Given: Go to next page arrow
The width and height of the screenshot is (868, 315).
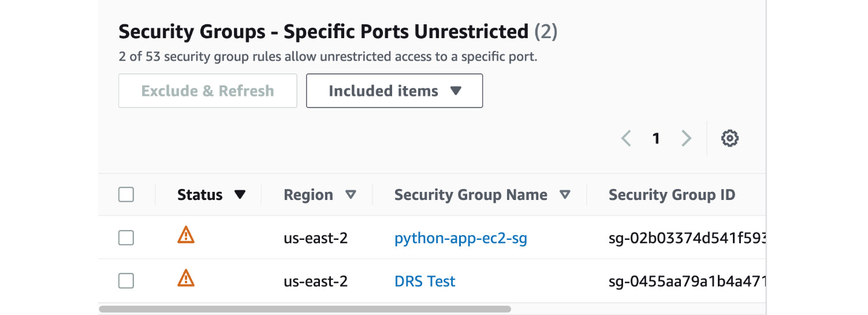Looking at the screenshot, I should click(686, 138).
